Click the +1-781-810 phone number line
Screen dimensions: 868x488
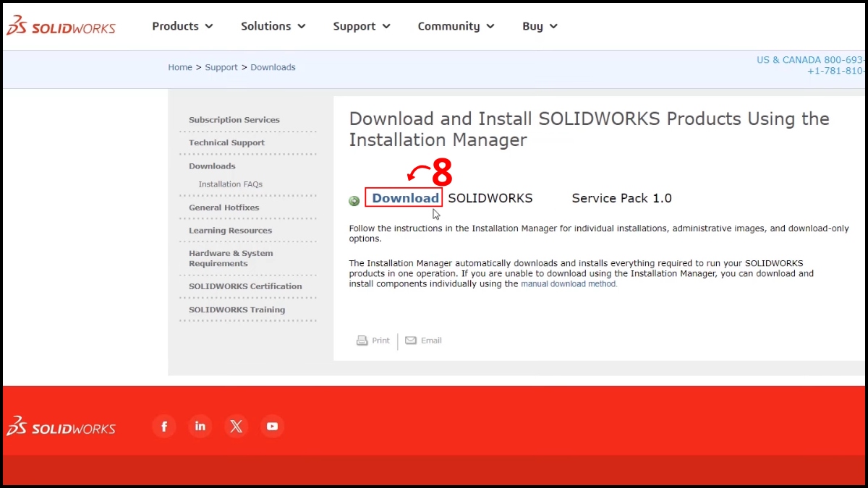coord(836,71)
